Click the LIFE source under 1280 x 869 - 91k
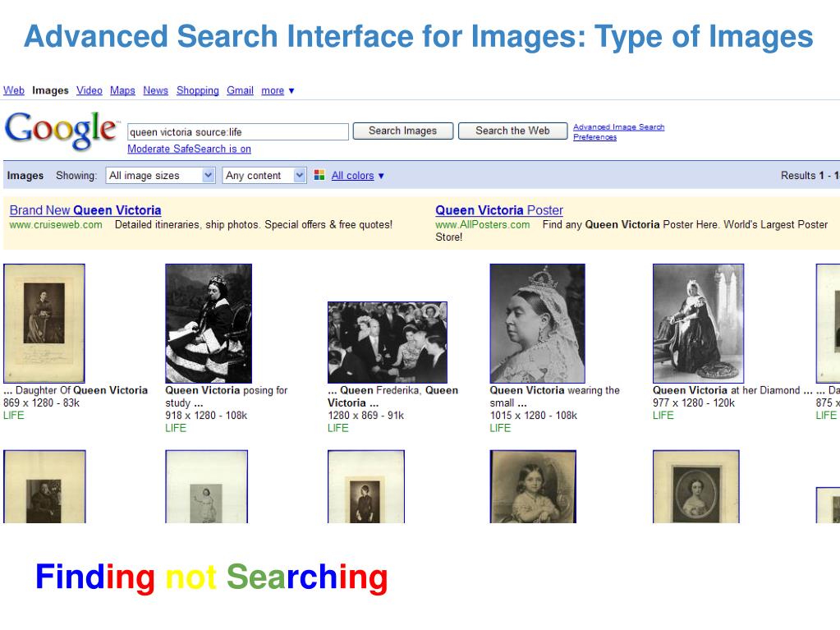 tap(338, 428)
